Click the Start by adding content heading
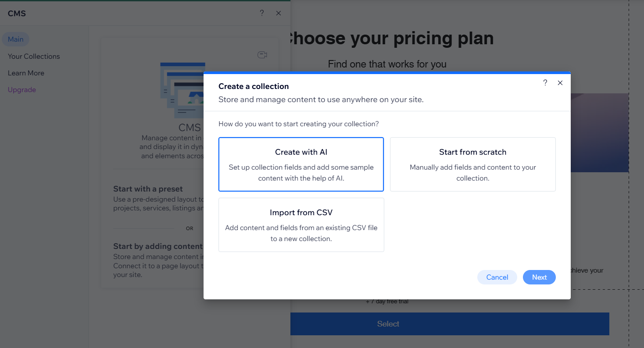 click(158, 246)
